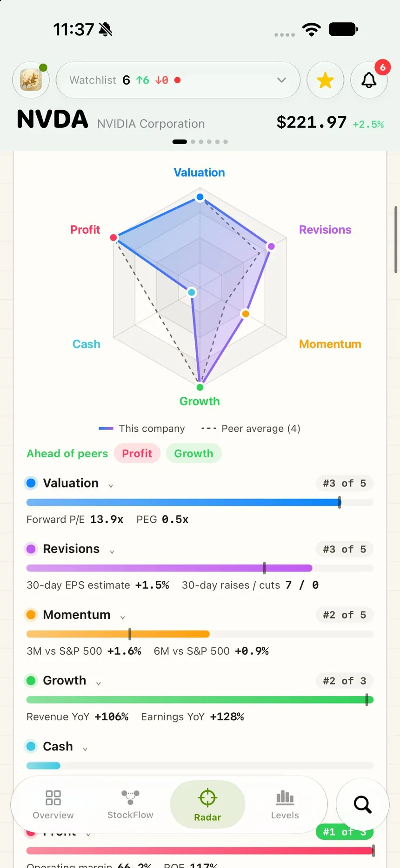This screenshot has width=400, height=868.
Task: Tap the Profit ahead-of-peers chip
Action: [x=137, y=454]
